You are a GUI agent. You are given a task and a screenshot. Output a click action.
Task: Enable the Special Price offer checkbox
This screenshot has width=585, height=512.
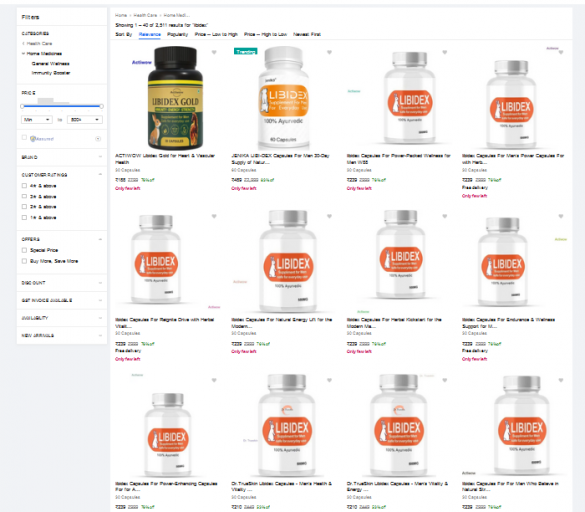pos(24,250)
